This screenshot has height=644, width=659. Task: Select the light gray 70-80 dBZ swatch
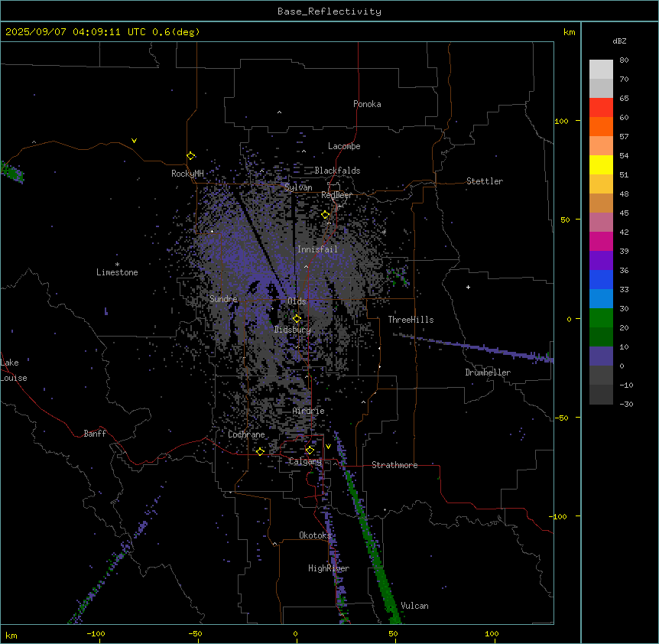(601, 70)
